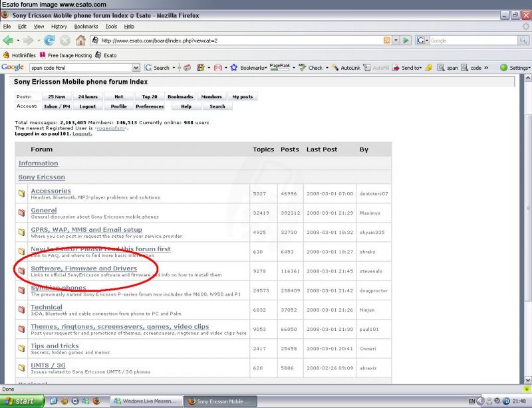The height and width of the screenshot is (408, 532).
Task: Click the Sony Ericsson Mobile taskbar item
Action: 220,401
